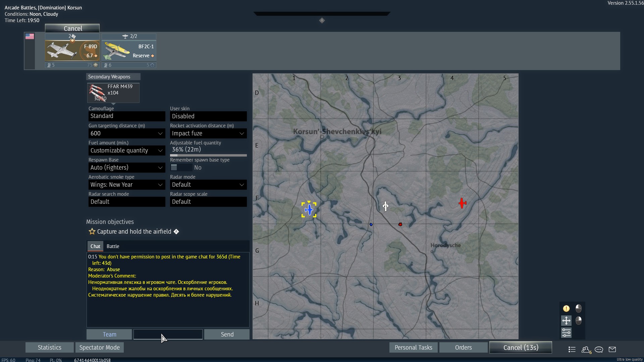Viewport: 644px width, 362px height.
Task: Switch to the Chat tab
Action: pyautogui.click(x=95, y=246)
